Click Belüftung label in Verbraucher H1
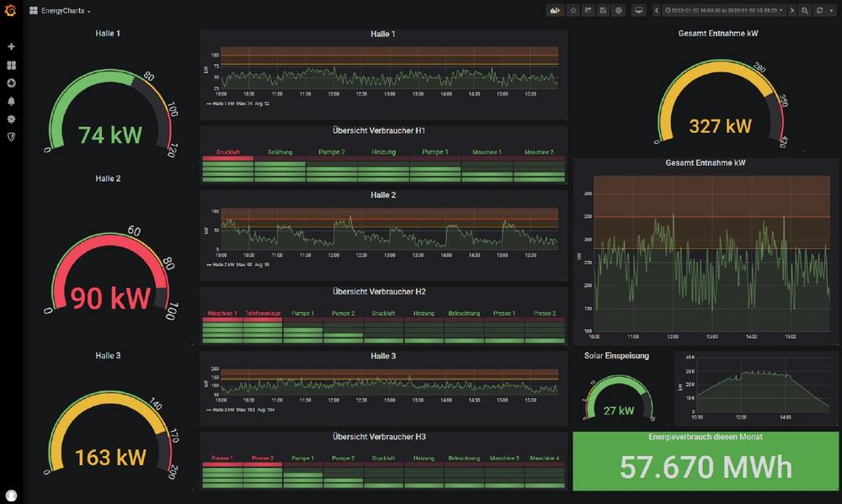The height and width of the screenshot is (504, 842). tap(280, 152)
